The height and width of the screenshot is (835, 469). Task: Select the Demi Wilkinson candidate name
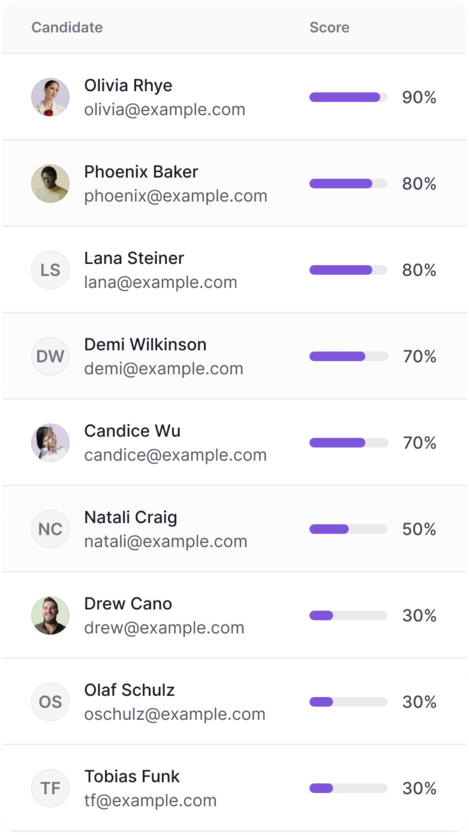[145, 344]
